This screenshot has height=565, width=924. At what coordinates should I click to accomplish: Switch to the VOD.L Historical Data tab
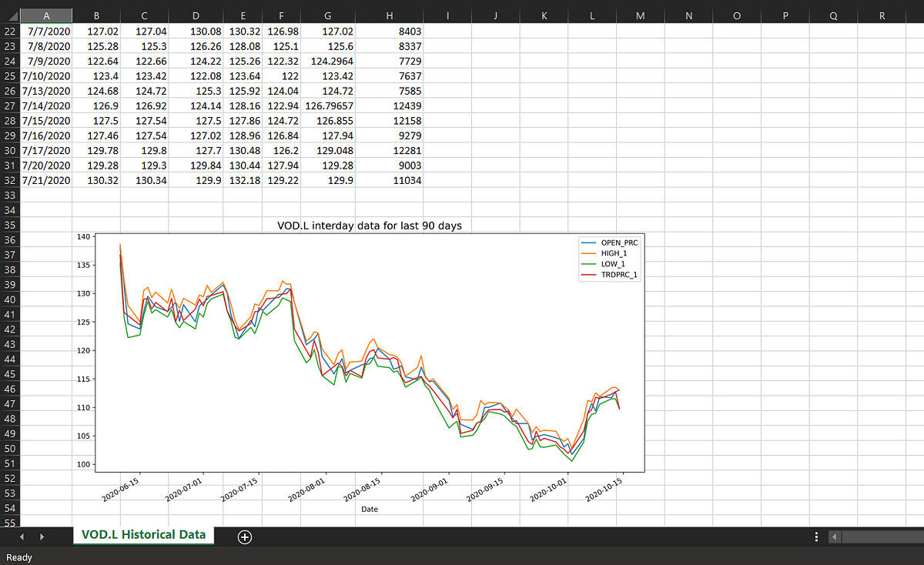pyautogui.click(x=143, y=533)
